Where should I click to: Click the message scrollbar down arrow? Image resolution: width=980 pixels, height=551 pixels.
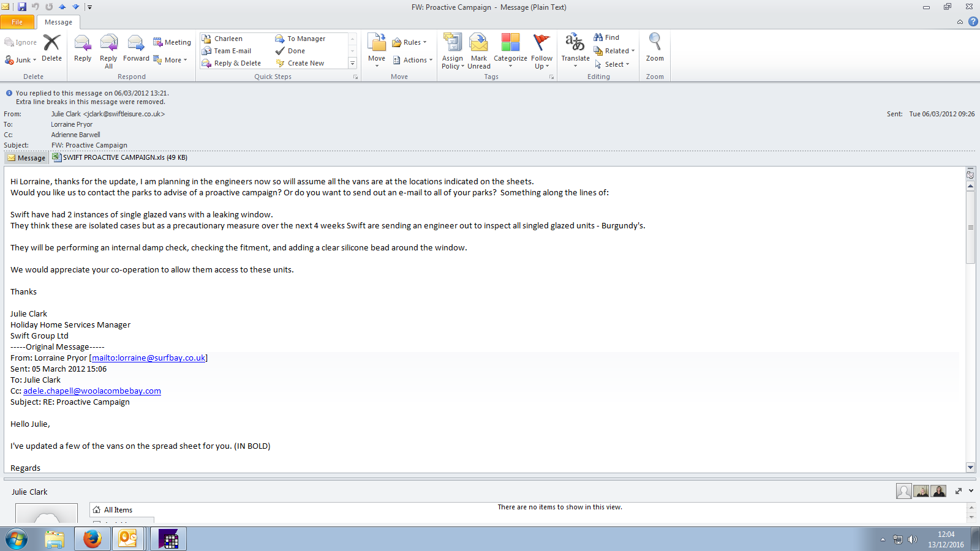point(970,467)
